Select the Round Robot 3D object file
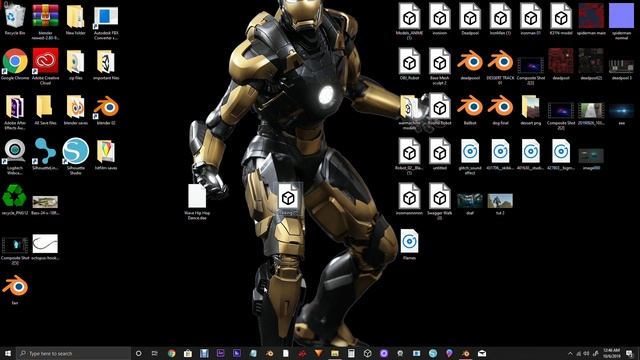The height and width of the screenshot is (360, 640). pos(440,107)
